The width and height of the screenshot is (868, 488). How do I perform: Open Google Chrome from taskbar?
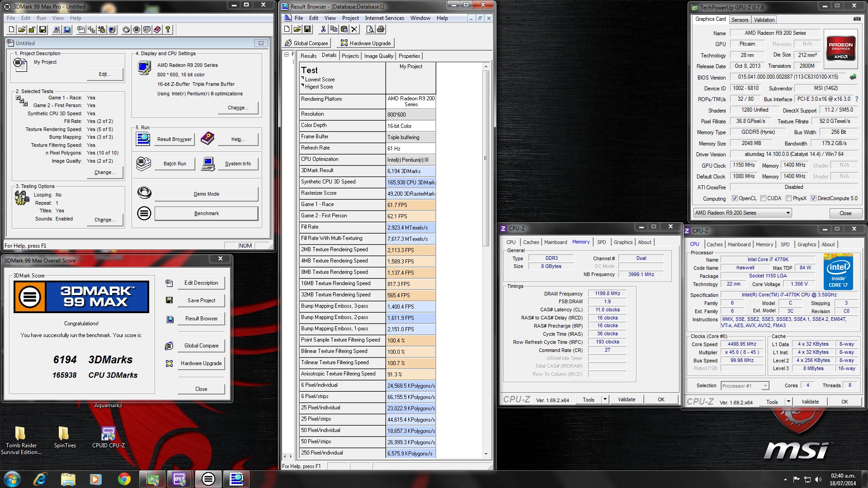click(124, 479)
